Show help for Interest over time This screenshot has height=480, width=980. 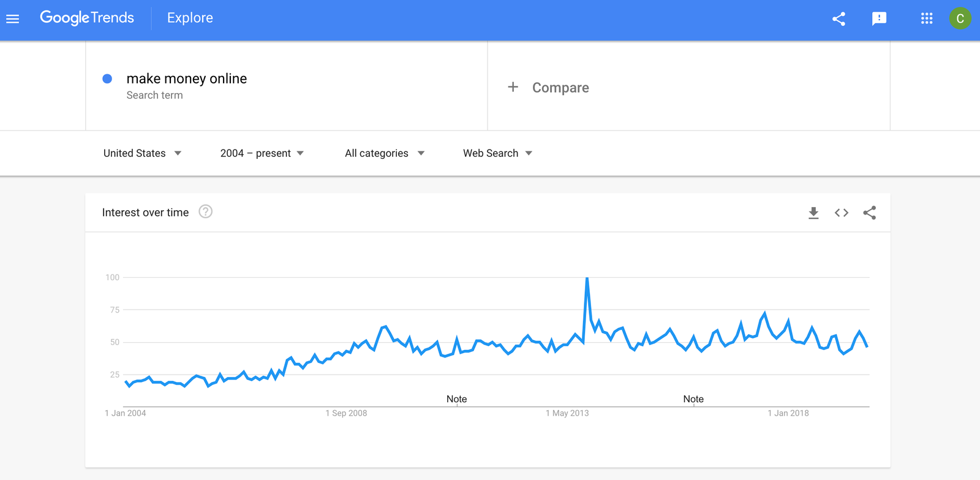206,211
